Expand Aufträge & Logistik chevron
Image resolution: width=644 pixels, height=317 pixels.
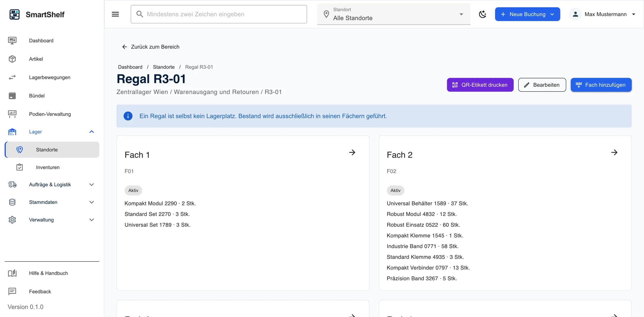pos(92,185)
